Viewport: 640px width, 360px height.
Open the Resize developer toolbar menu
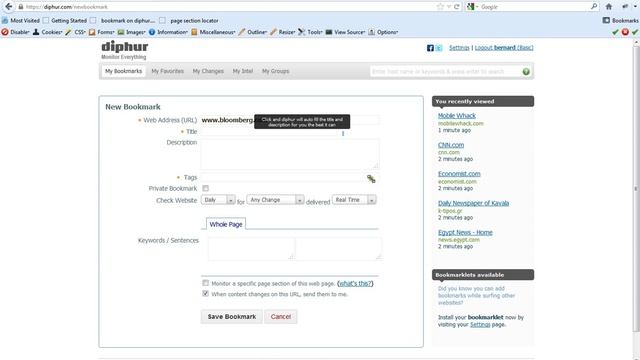click(282, 32)
